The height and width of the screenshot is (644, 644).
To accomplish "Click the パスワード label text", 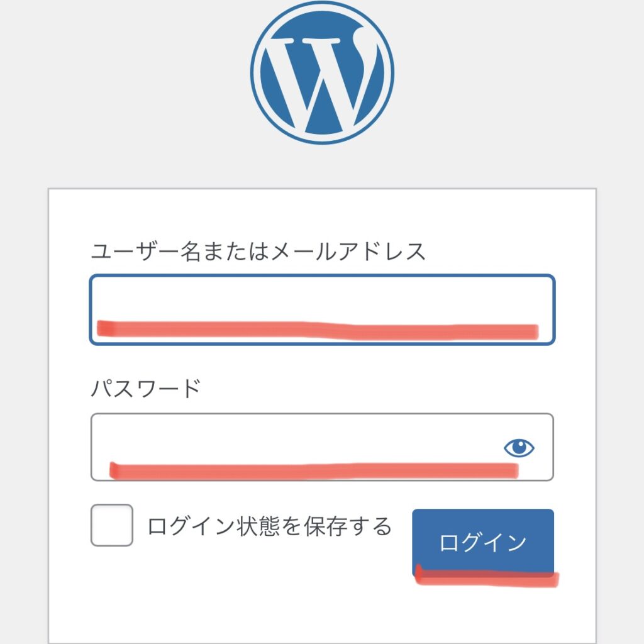I will (x=145, y=388).
